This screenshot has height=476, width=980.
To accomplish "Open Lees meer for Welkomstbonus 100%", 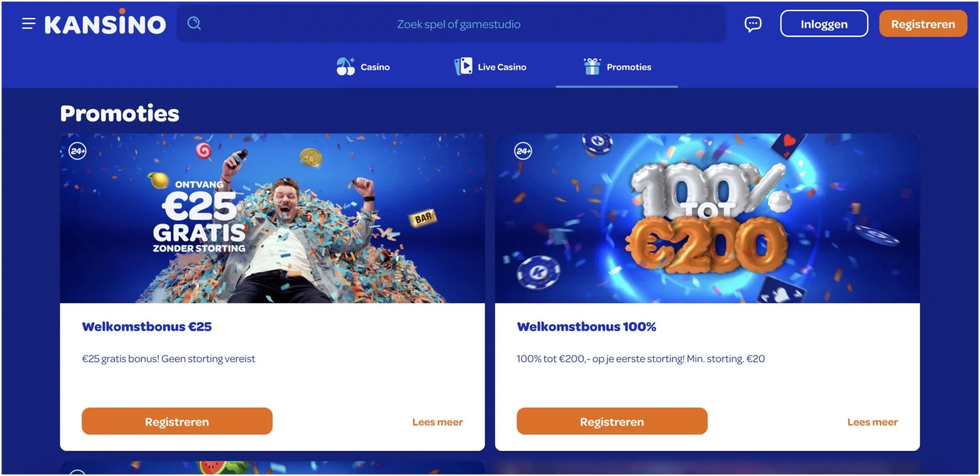I will pos(872,422).
